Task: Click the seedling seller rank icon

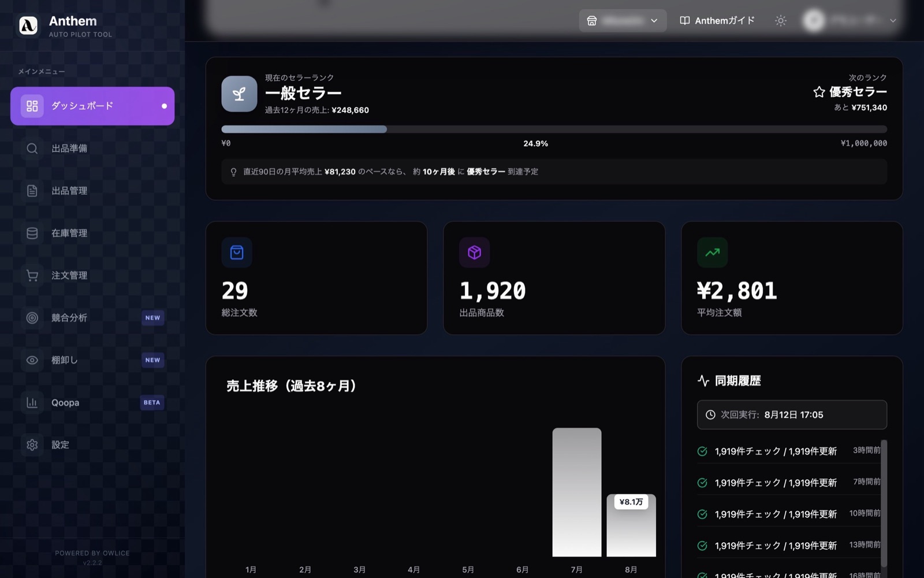Action: coord(239,94)
